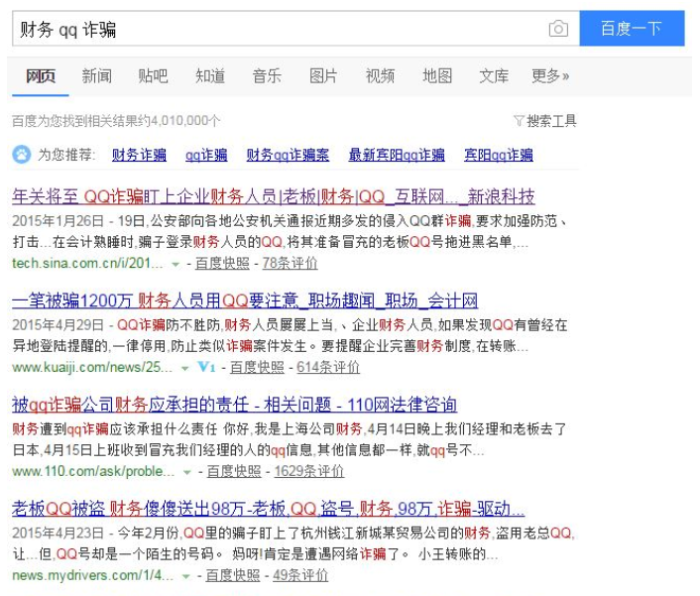The image size is (700, 596).
Task: Select suggested search 财务诈骗
Action: coord(139,155)
